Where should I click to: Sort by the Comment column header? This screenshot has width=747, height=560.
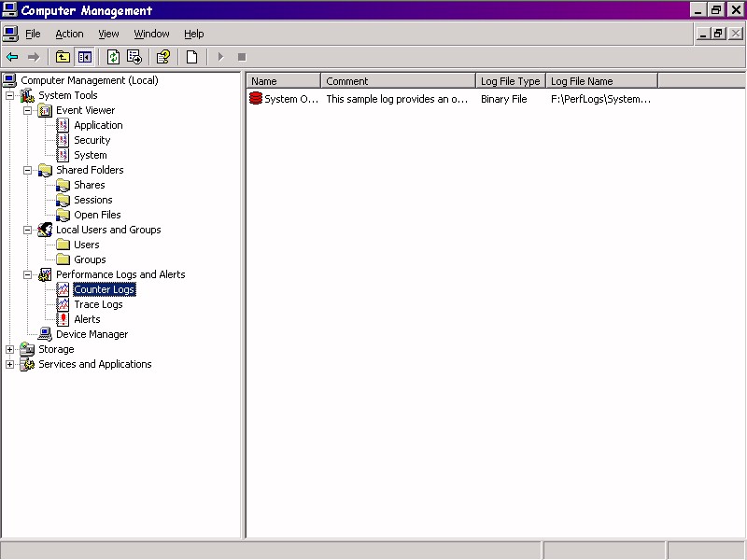399,81
